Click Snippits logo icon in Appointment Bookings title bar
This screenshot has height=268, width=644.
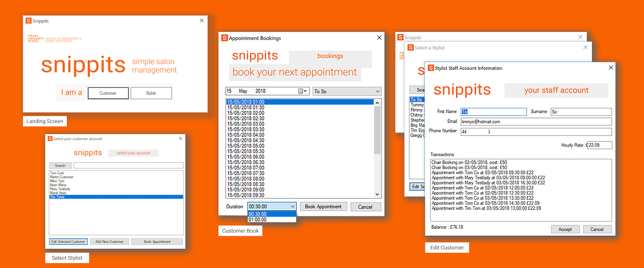tap(224, 38)
